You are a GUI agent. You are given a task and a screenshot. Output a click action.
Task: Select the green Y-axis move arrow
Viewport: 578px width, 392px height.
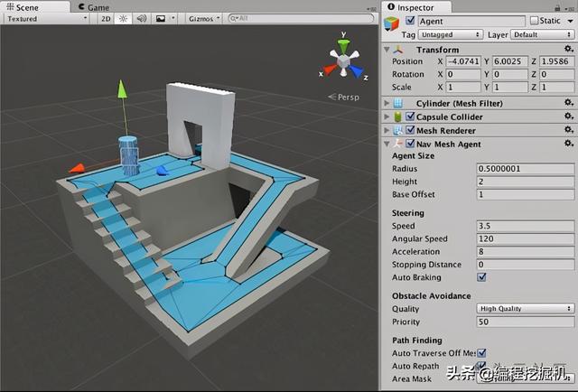[122, 89]
